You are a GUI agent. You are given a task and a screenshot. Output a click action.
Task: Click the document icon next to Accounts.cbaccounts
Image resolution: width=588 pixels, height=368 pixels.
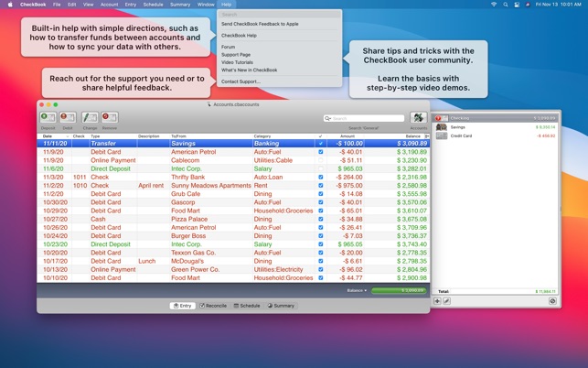208,104
